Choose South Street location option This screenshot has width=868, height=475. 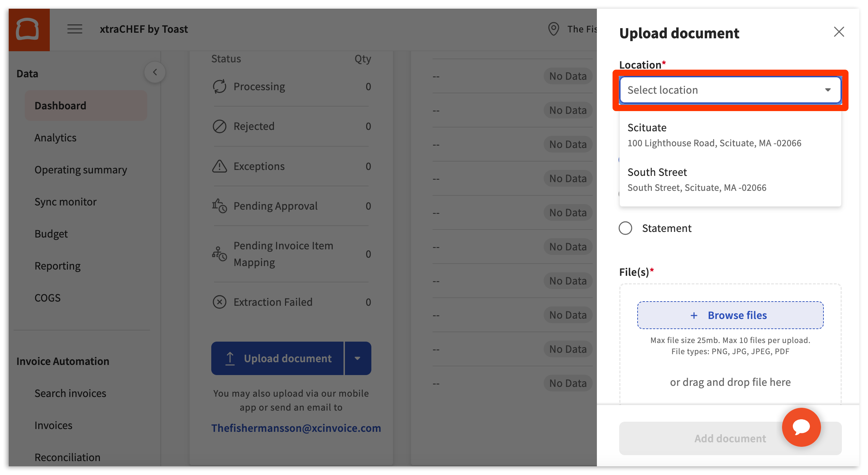(730, 180)
